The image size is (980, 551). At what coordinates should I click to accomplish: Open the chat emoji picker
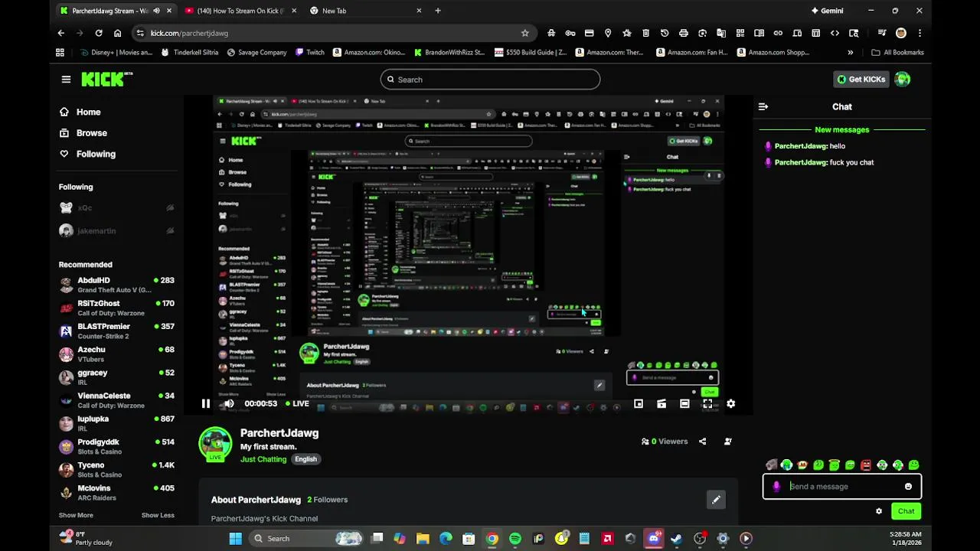coord(908,487)
